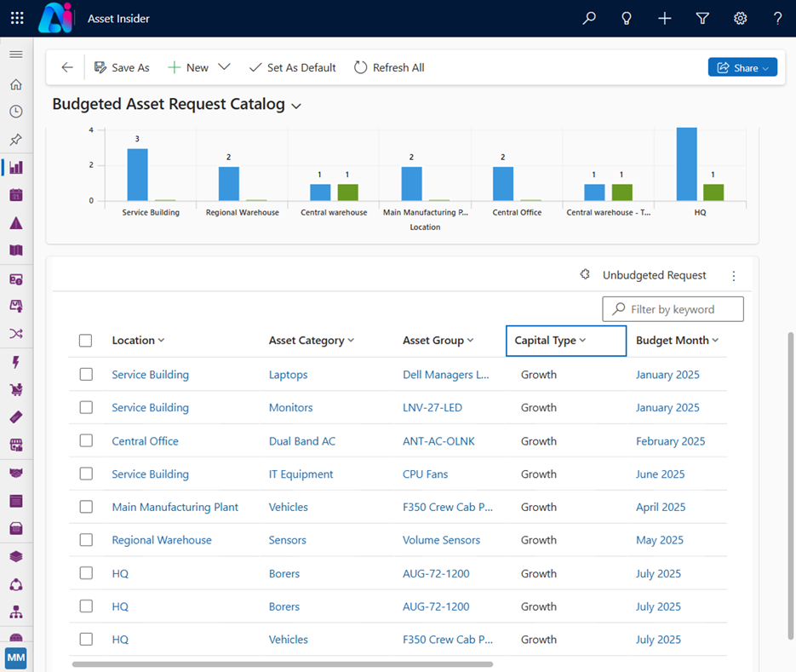Open the Location column header dropdown
Image resolution: width=796 pixels, height=672 pixels.
point(138,341)
